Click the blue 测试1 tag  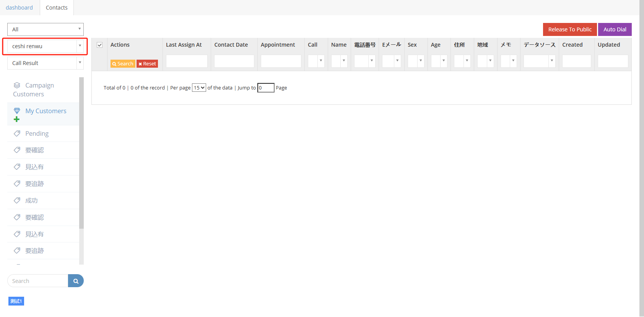click(16, 301)
